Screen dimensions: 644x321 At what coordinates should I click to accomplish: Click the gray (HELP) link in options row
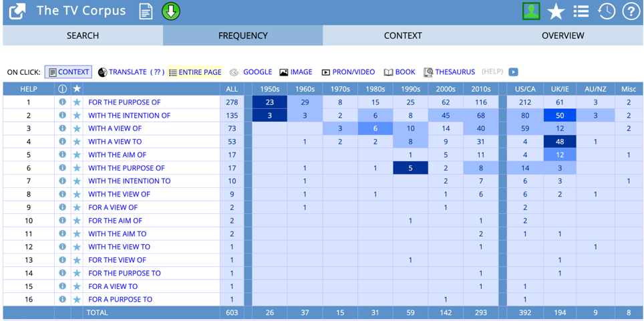click(492, 72)
